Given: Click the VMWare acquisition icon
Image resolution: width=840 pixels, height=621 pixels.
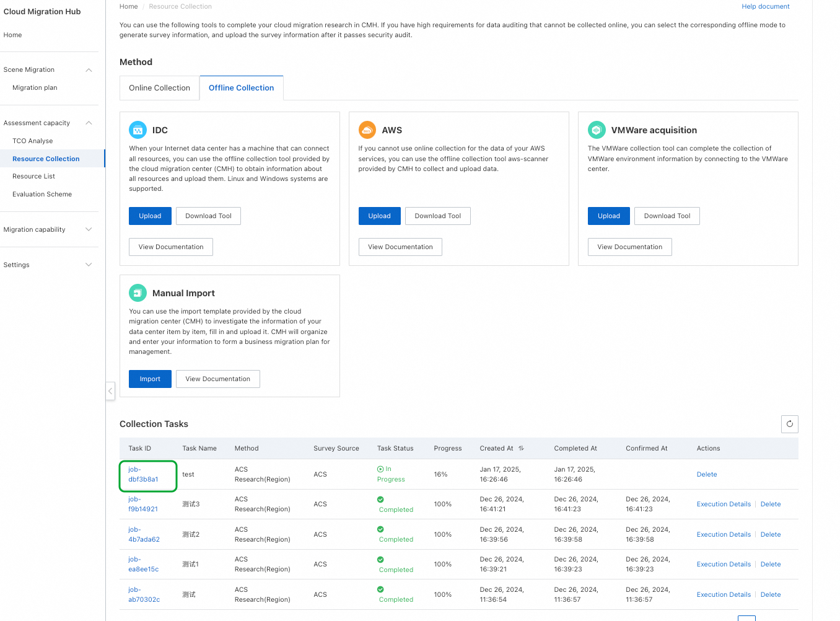Looking at the screenshot, I should click(597, 130).
